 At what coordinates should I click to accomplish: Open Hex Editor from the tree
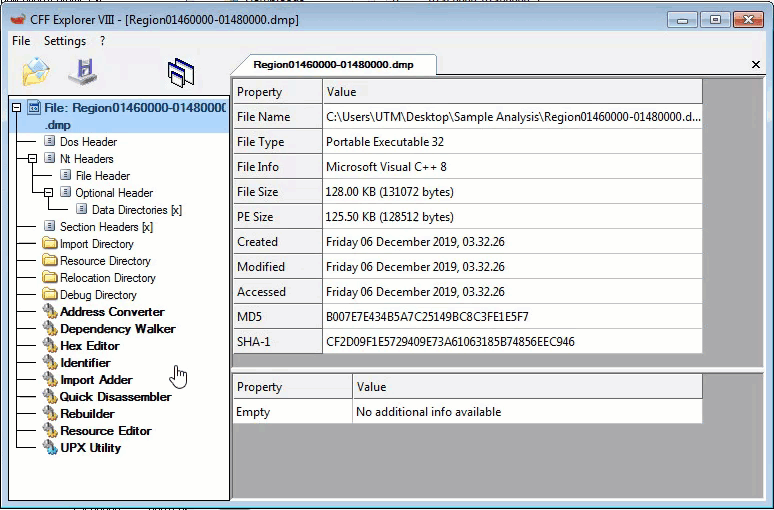point(89,346)
